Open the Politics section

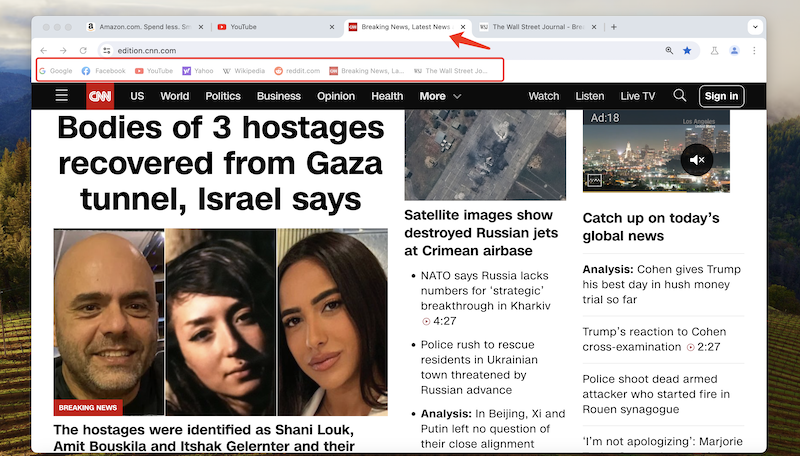point(223,96)
